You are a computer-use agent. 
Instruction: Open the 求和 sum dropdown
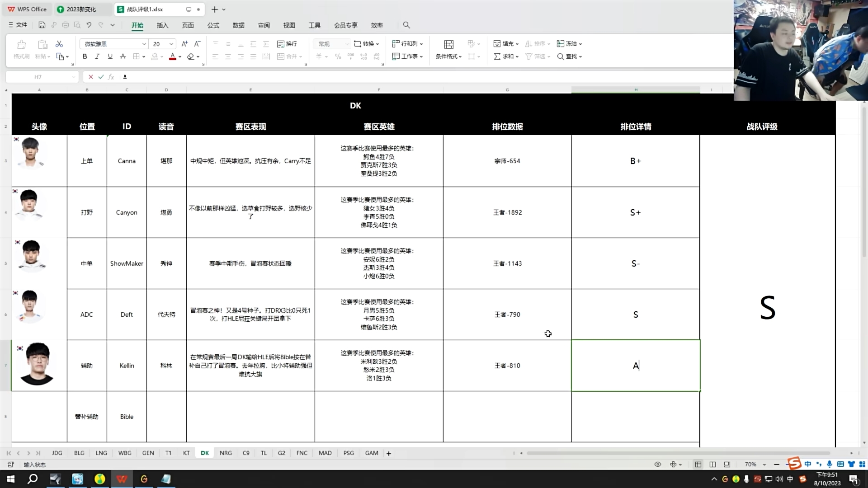[506, 56]
